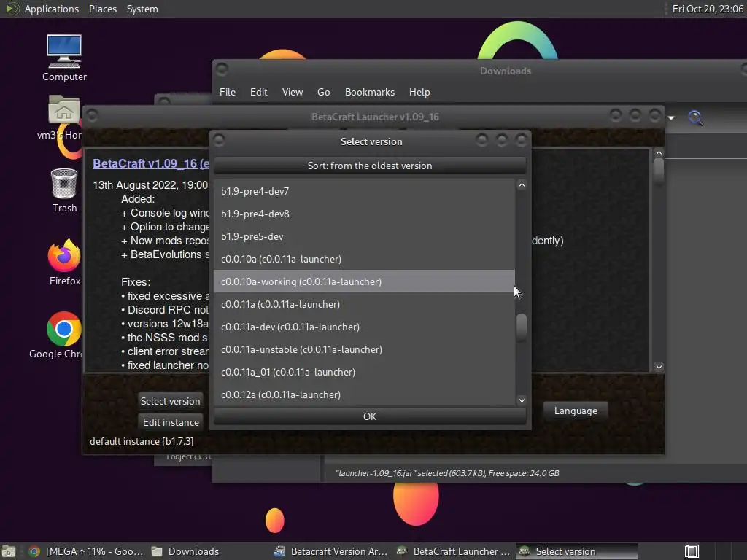
Task: Click version list scroll down arrow
Action: pos(522,400)
